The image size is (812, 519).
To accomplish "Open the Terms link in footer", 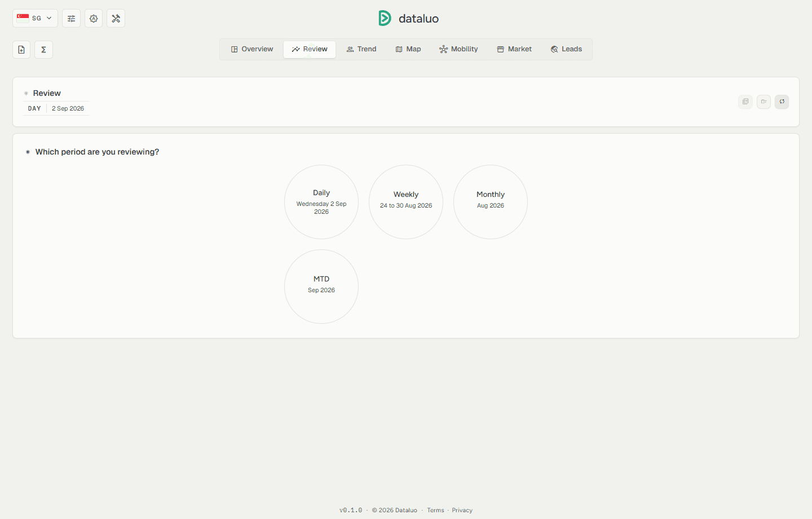I will pyautogui.click(x=435, y=510).
